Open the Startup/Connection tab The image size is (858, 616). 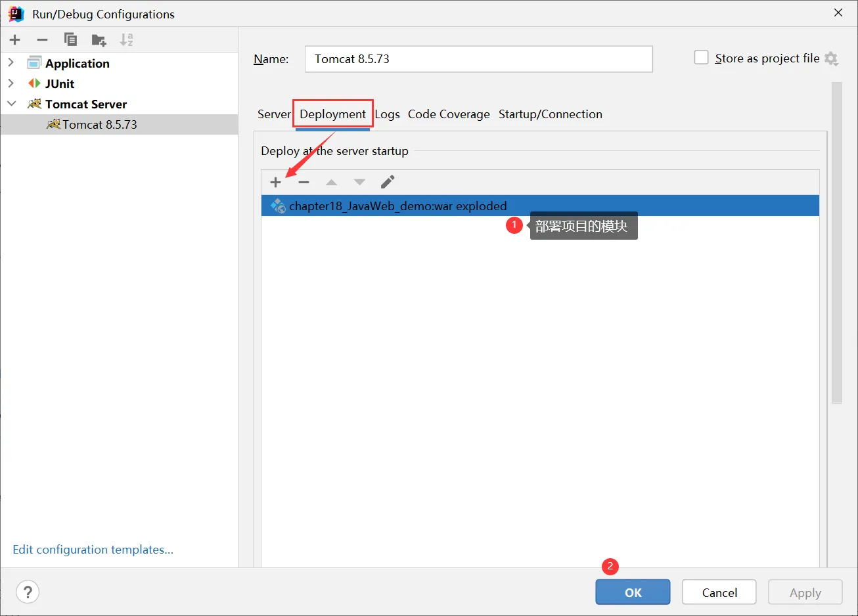click(x=551, y=114)
